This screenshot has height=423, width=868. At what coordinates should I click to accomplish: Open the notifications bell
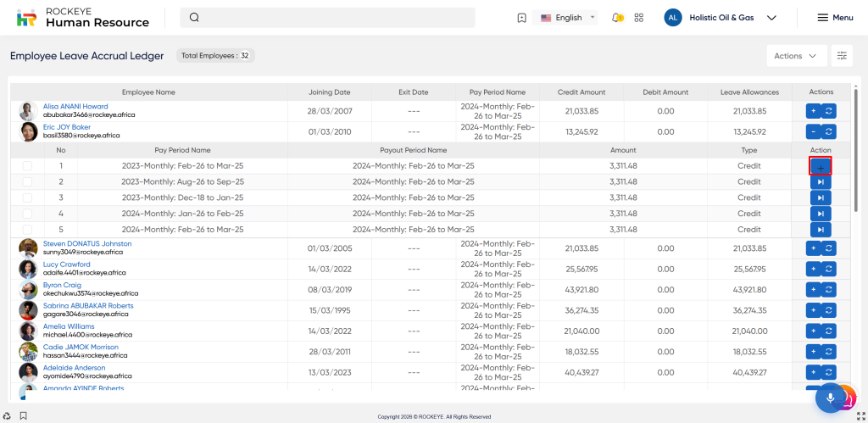(x=617, y=18)
